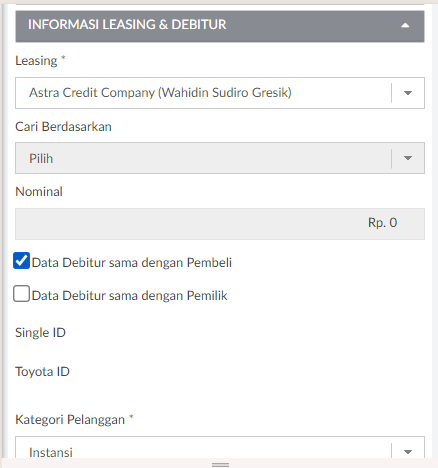
Task: Check Data Debitur sama dengan Pemilik
Action: coord(21,294)
